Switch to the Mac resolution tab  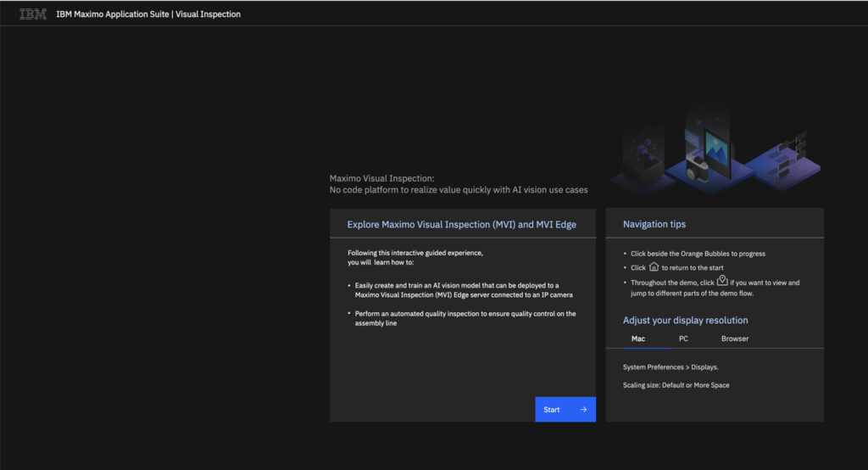(x=638, y=339)
